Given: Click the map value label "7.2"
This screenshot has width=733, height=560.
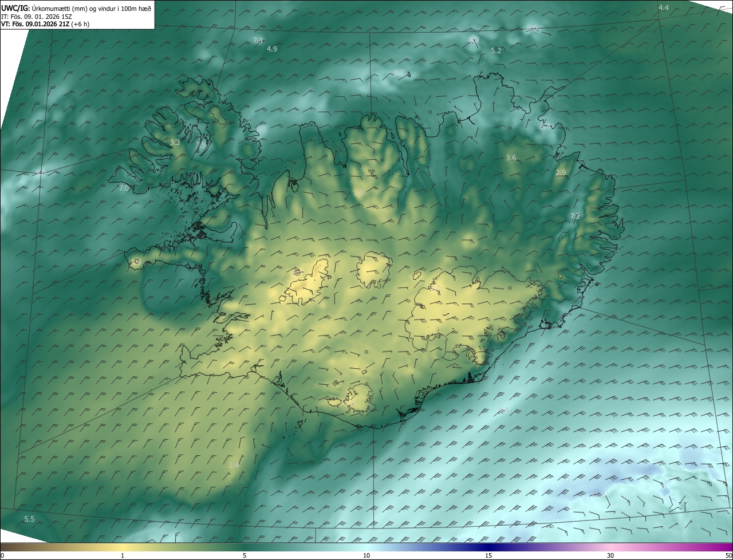Looking at the screenshot, I should [575, 216].
